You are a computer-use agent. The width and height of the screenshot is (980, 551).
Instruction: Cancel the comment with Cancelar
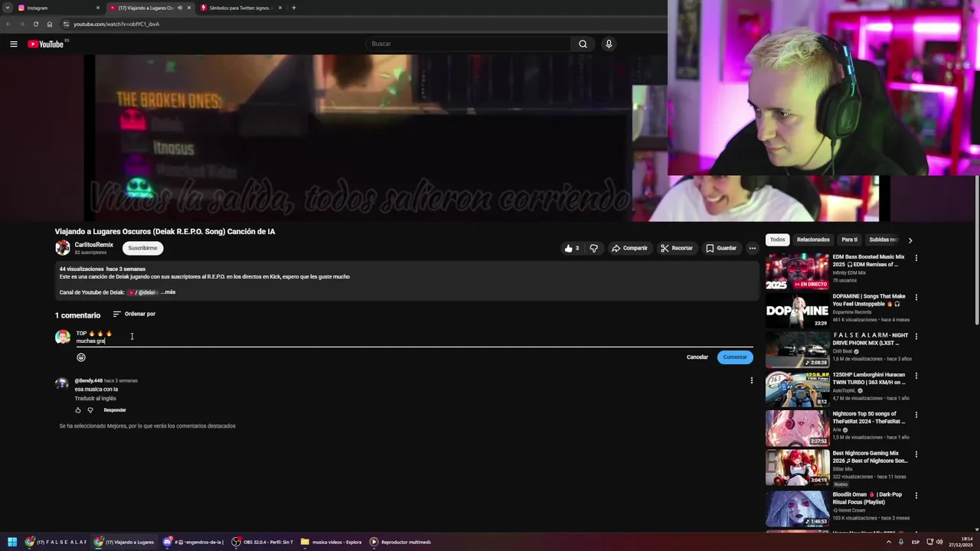click(697, 357)
